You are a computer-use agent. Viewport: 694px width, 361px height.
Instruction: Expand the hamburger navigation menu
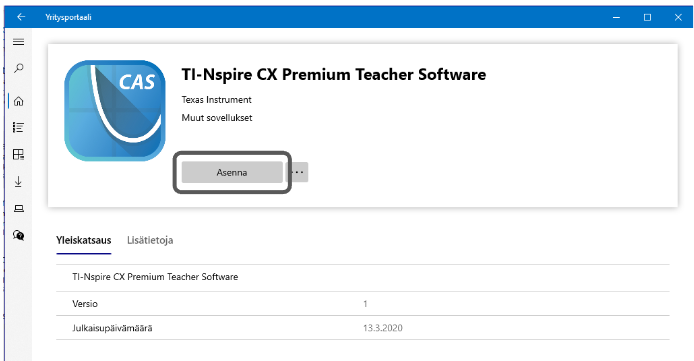point(19,42)
